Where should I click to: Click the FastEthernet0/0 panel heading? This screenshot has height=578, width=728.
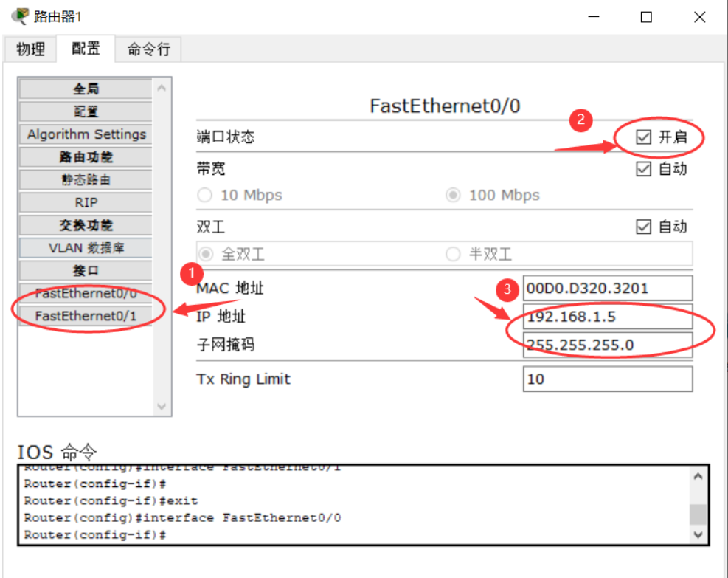pos(445,106)
